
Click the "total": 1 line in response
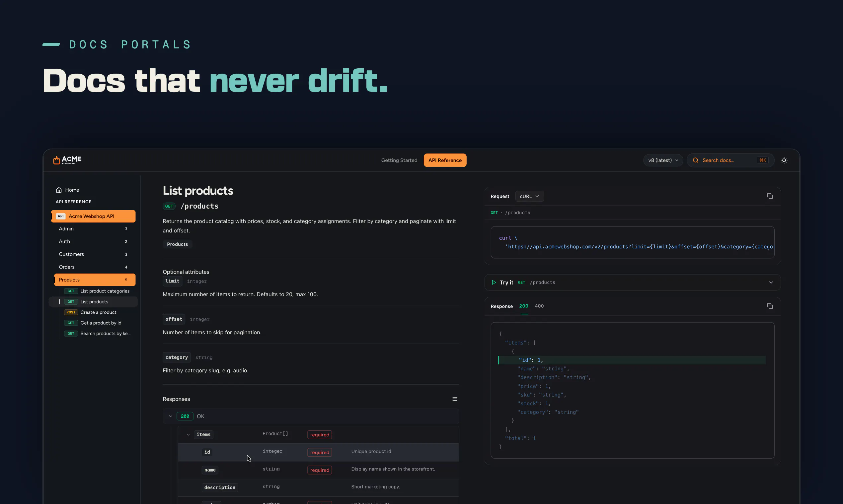coord(520,438)
